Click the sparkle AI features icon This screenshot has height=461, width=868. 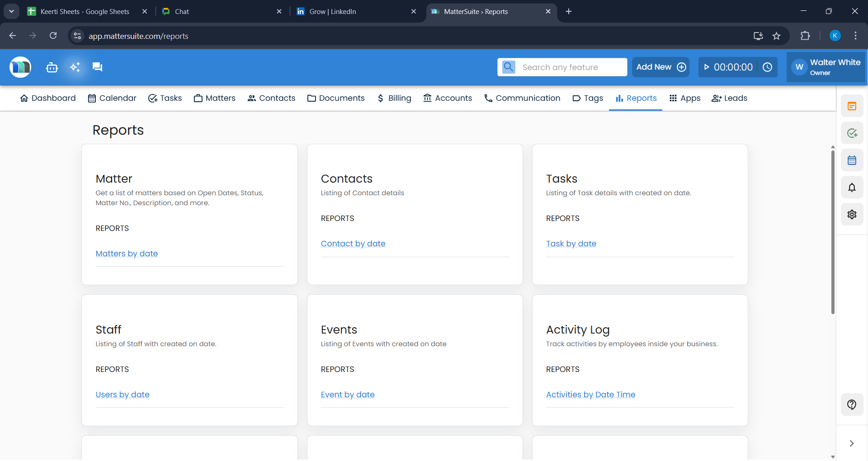click(75, 67)
